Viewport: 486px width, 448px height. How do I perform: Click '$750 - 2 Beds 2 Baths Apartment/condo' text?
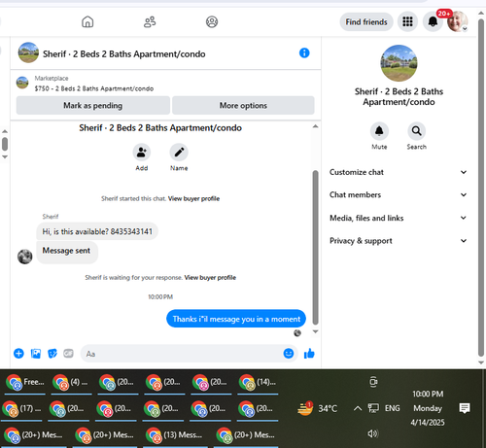(x=94, y=88)
